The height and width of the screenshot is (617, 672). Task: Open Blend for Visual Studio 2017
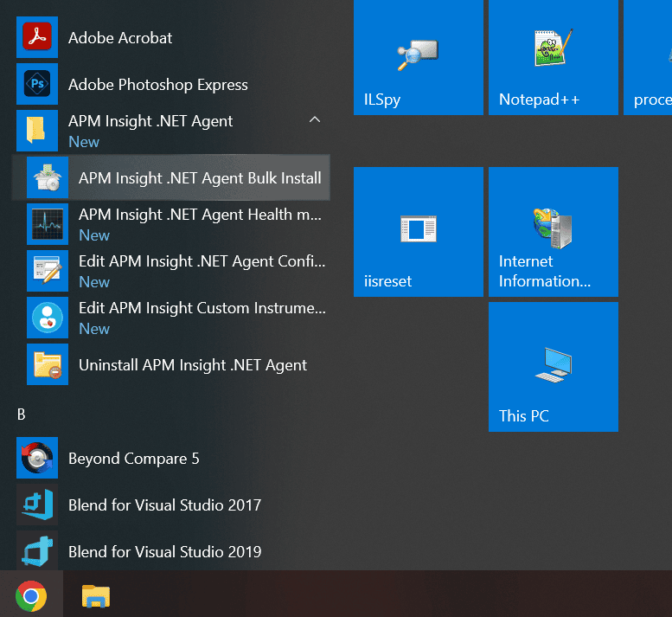[x=164, y=505]
